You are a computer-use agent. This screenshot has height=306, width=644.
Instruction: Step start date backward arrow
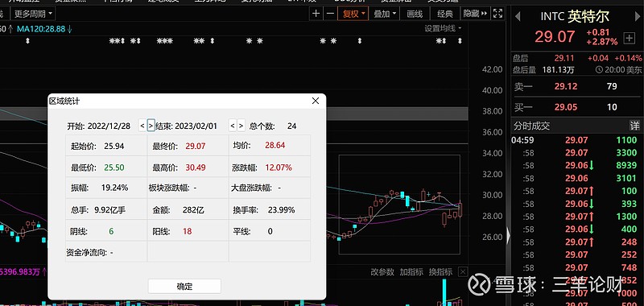point(142,126)
